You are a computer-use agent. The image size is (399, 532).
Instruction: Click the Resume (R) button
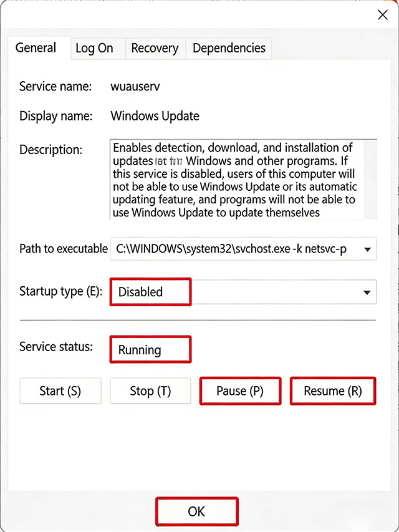pyautogui.click(x=332, y=391)
